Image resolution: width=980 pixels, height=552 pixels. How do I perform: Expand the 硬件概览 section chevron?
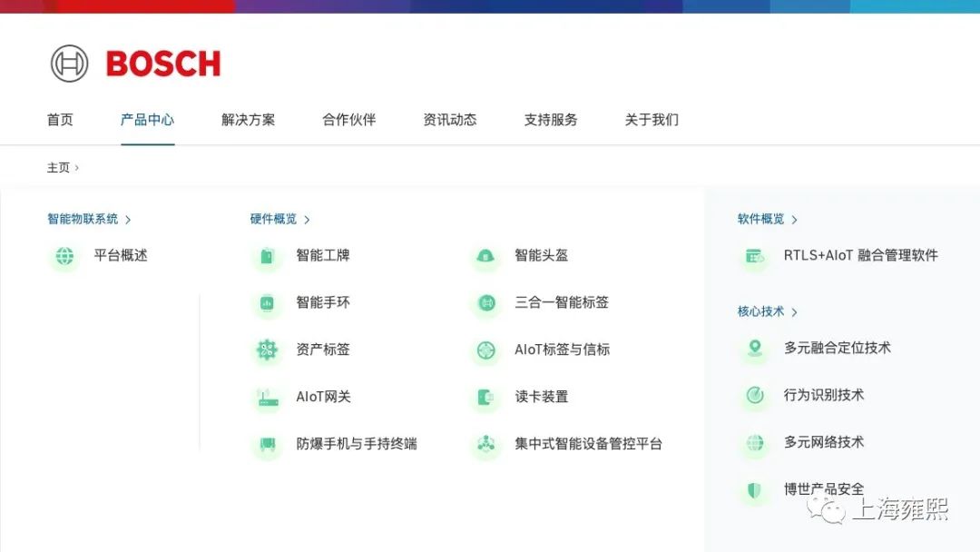(x=307, y=220)
